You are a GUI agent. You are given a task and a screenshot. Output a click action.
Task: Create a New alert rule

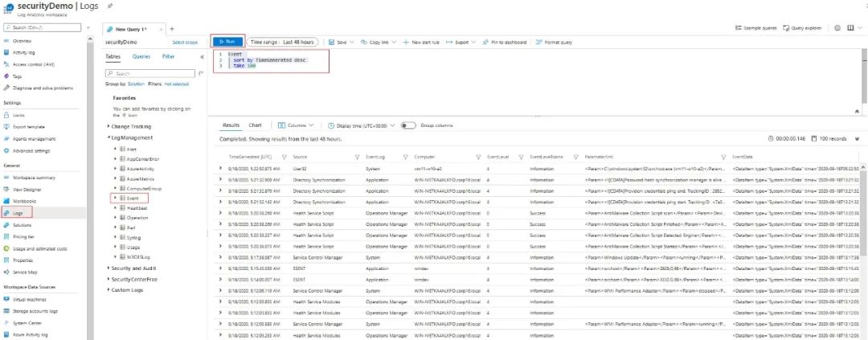pyautogui.click(x=420, y=42)
